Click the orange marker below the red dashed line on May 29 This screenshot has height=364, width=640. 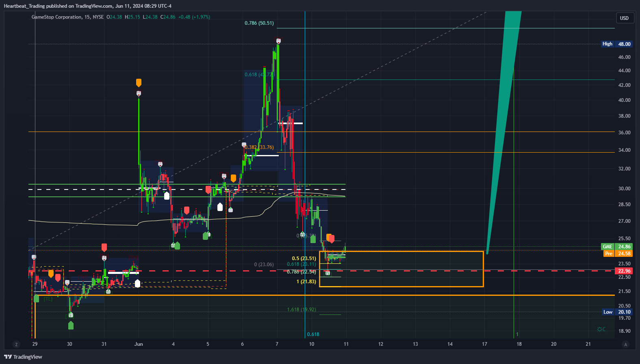pos(51,274)
